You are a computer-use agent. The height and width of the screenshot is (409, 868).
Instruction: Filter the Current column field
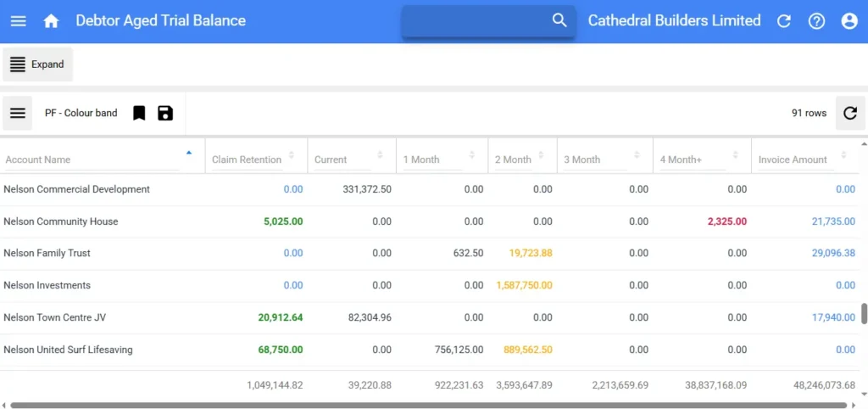pos(342,160)
